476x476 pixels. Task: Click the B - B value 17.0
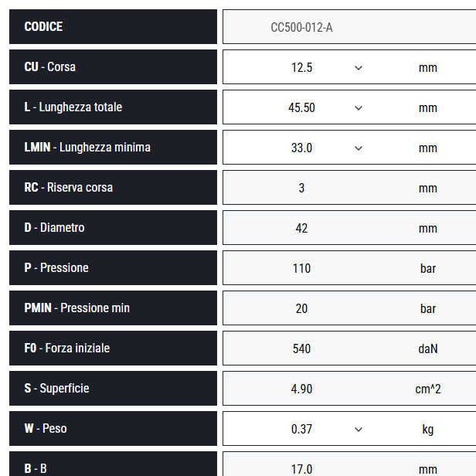[301, 469]
